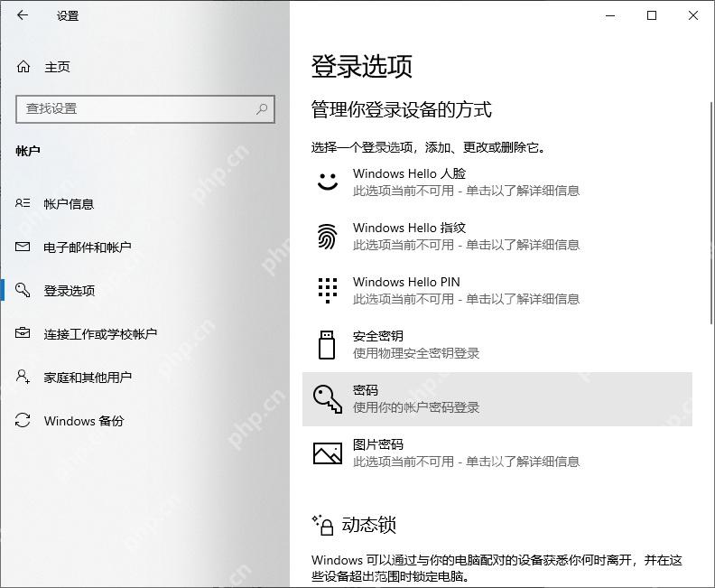The height and width of the screenshot is (588, 715).
Task: Click the briefcase icon for 连接工作或学校帐户
Action: (x=23, y=333)
